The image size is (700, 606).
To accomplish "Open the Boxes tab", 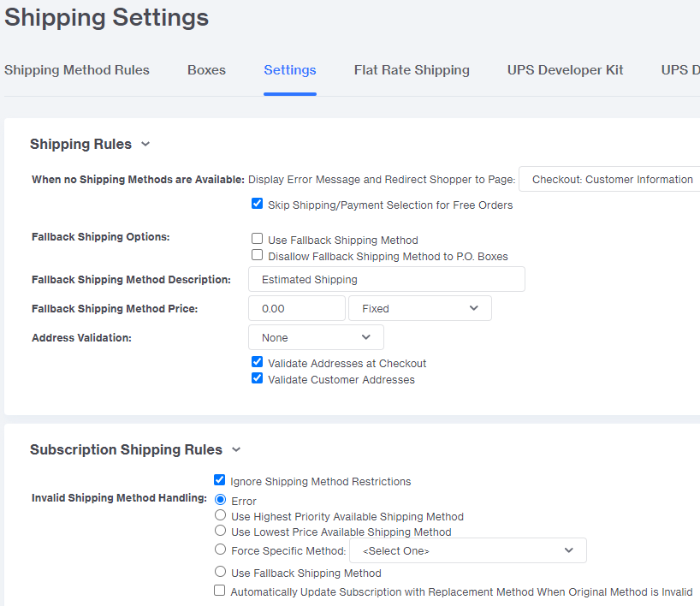I will pos(206,70).
